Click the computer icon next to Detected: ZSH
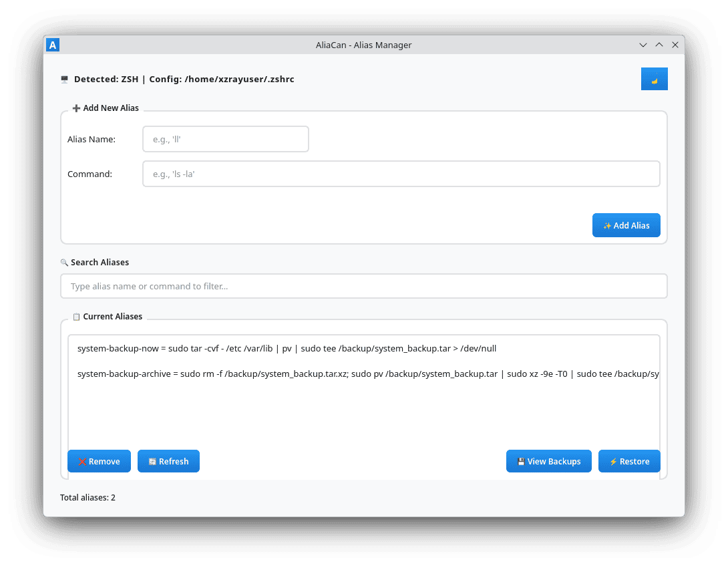The height and width of the screenshot is (568, 728). 65,80
